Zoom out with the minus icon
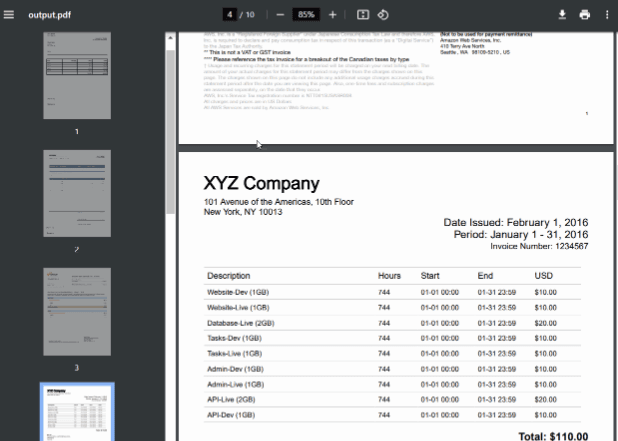 279,15
